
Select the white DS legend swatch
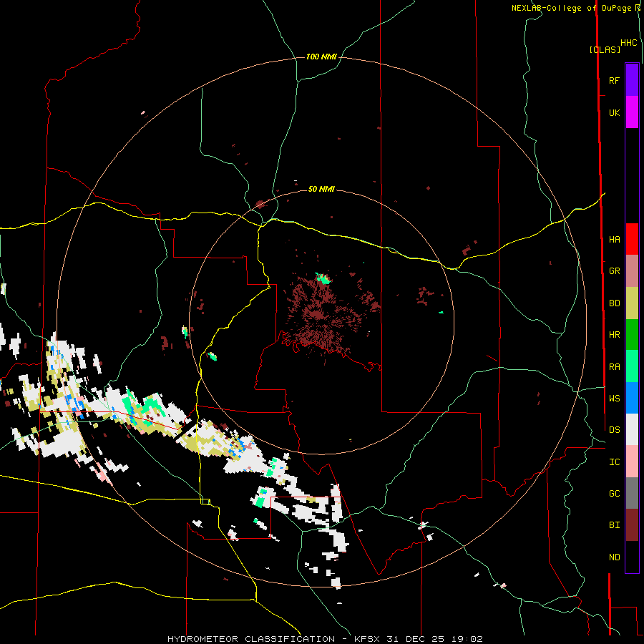click(632, 429)
